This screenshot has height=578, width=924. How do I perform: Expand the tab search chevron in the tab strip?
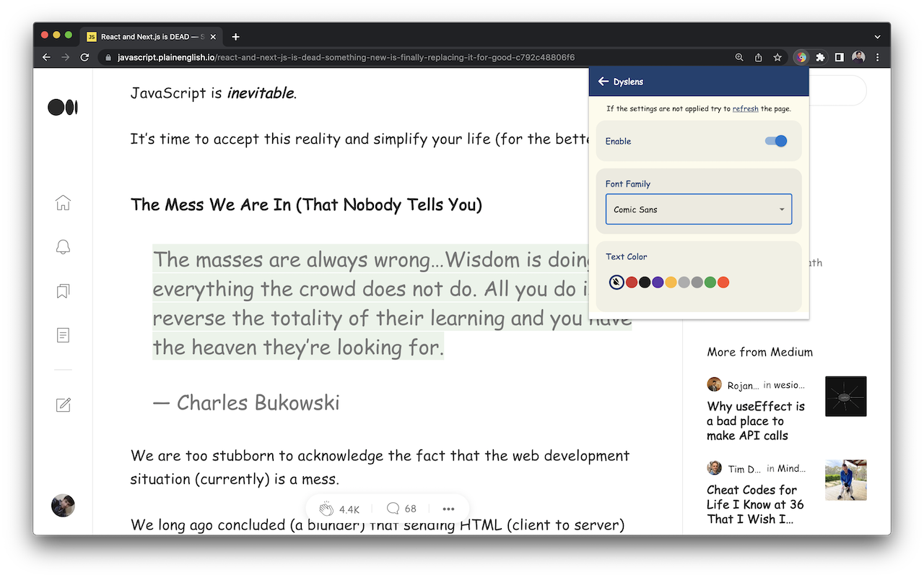click(877, 37)
